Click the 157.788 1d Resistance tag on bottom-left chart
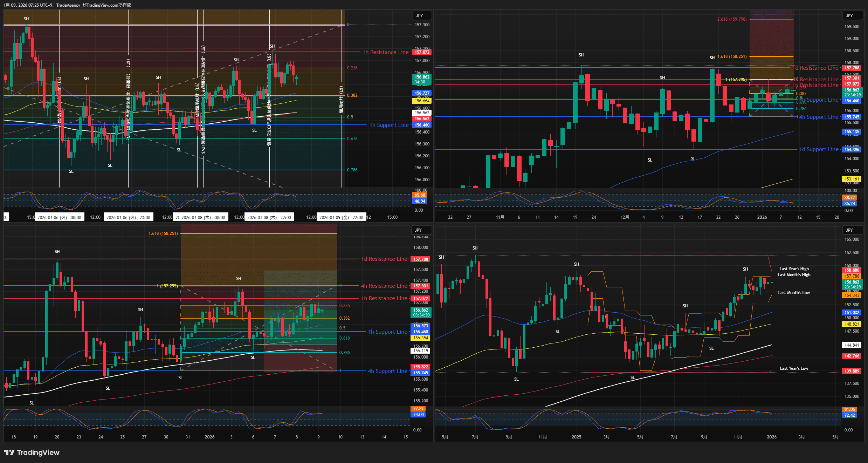This screenshot has height=463, width=868. [x=420, y=259]
